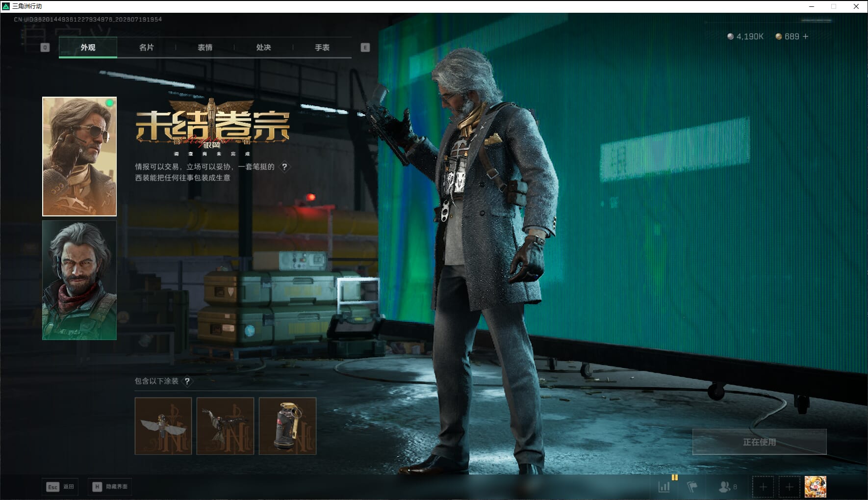Invite teammate using second empty squad slot
The width and height of the screenshot is (868, 500).
tap(789, 487)
